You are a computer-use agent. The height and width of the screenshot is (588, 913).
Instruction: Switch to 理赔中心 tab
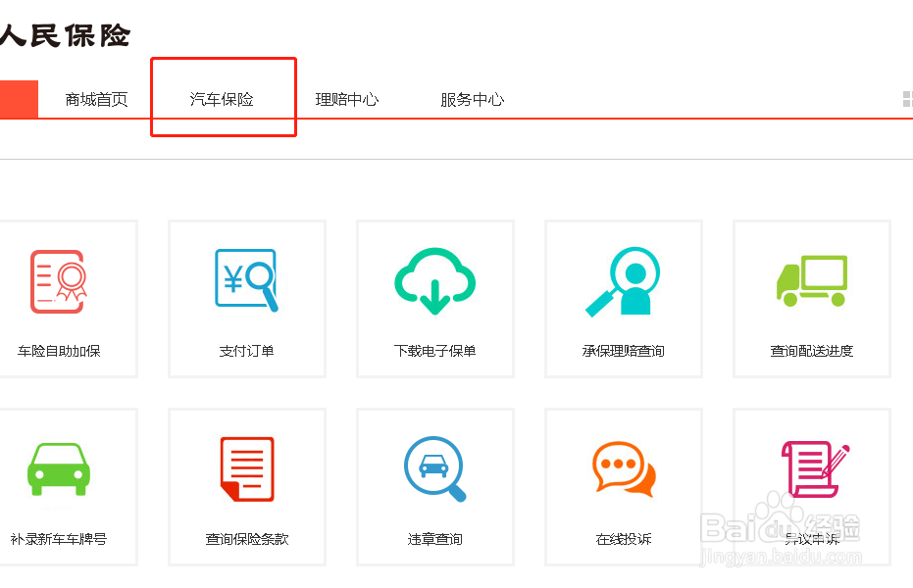pos(347,99)
